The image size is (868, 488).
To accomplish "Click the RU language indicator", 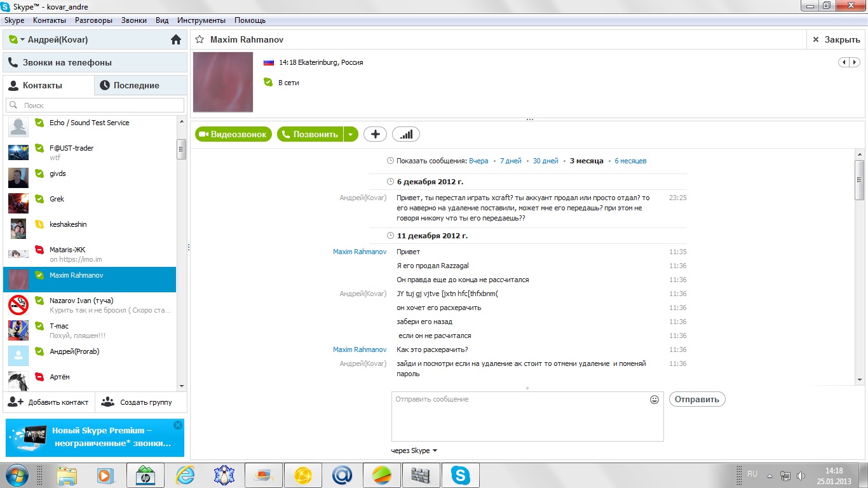I will coord(752,474).
